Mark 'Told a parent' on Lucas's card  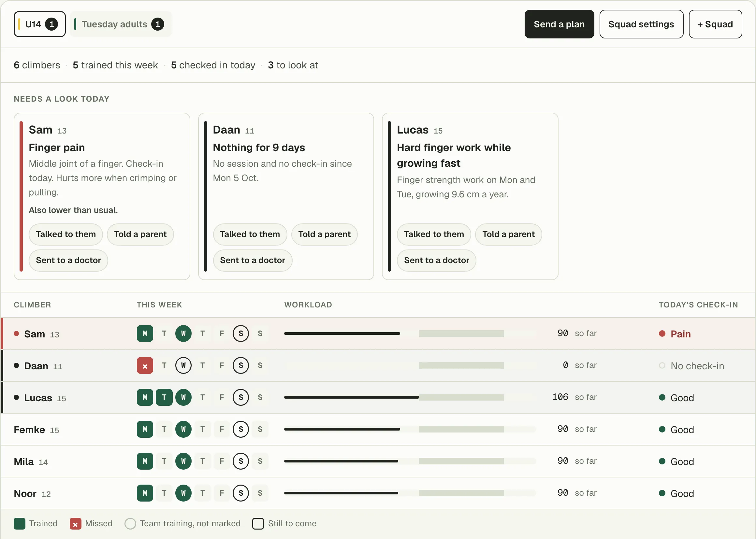coord(508,234)
